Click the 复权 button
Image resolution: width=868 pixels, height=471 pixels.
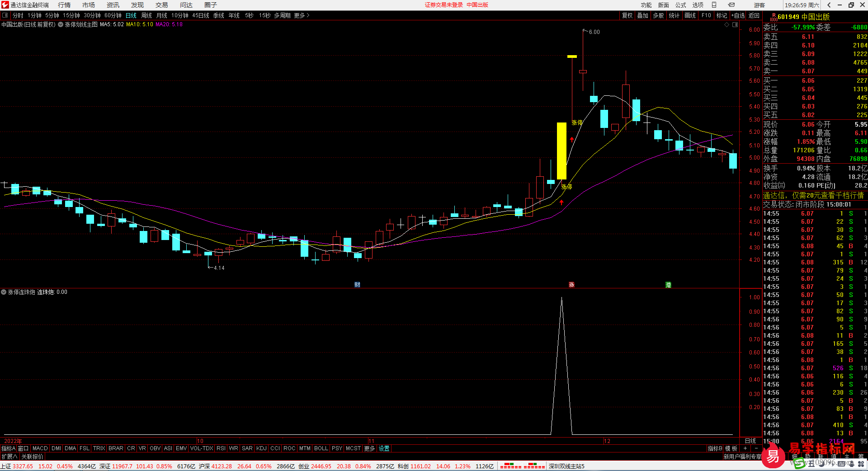tap(627, 15)
